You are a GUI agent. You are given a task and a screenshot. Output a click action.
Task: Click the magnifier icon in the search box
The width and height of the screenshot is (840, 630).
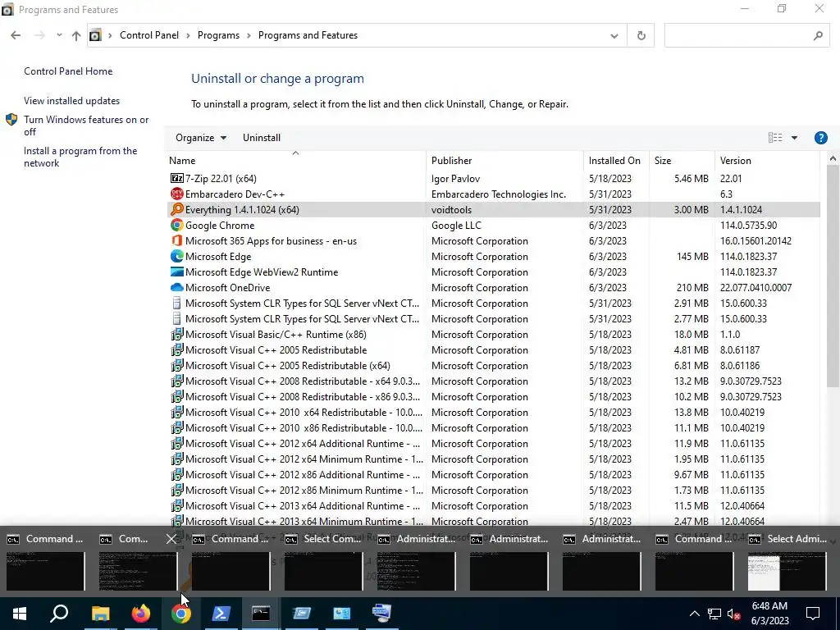[x=818, y=35]
